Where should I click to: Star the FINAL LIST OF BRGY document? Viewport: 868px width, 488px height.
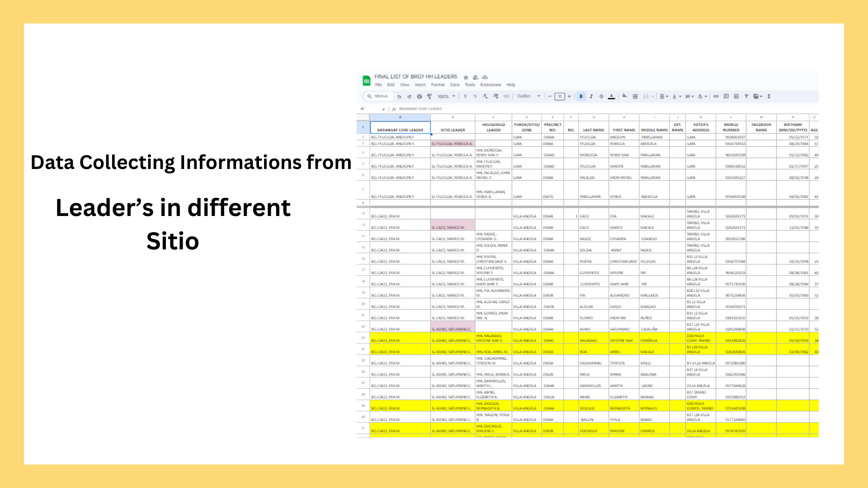tap(466, 77)
